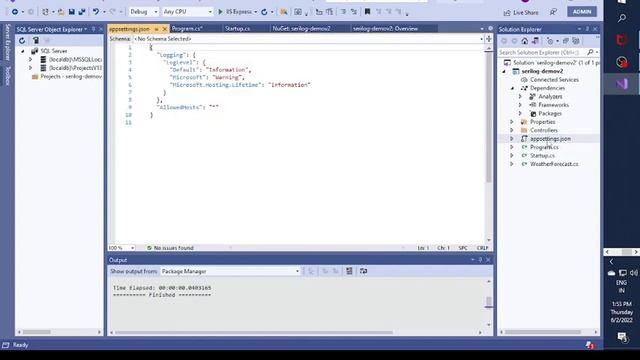Click notification icon in status bar right
Viewport: 640px width, 360px height.
pos(590,345)
